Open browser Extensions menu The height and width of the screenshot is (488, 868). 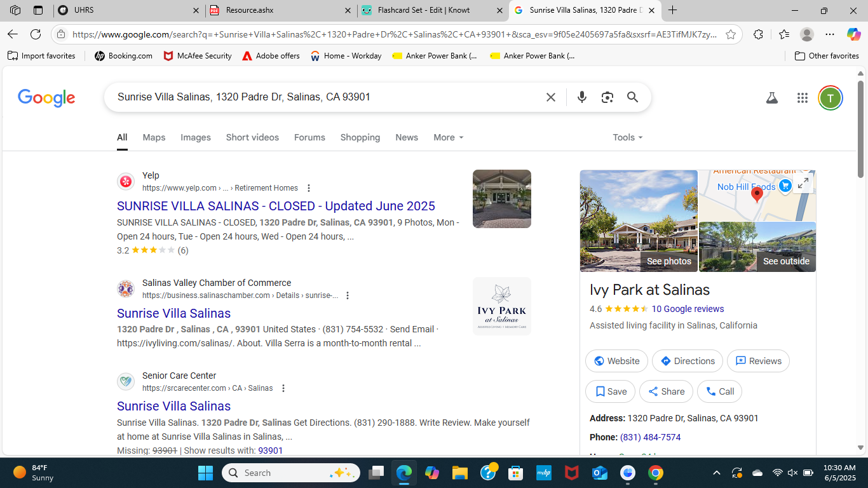(758, 34)
